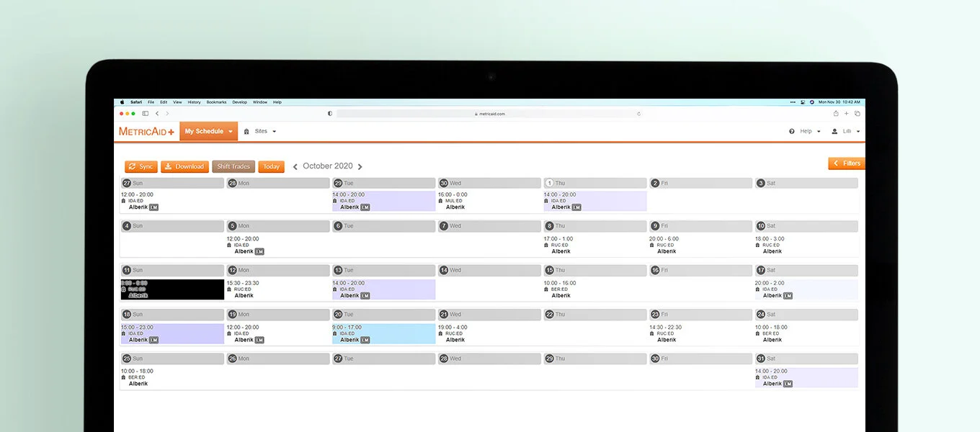980x432 pixels.
Task: Click the Download button
Action: coord(184,166)
